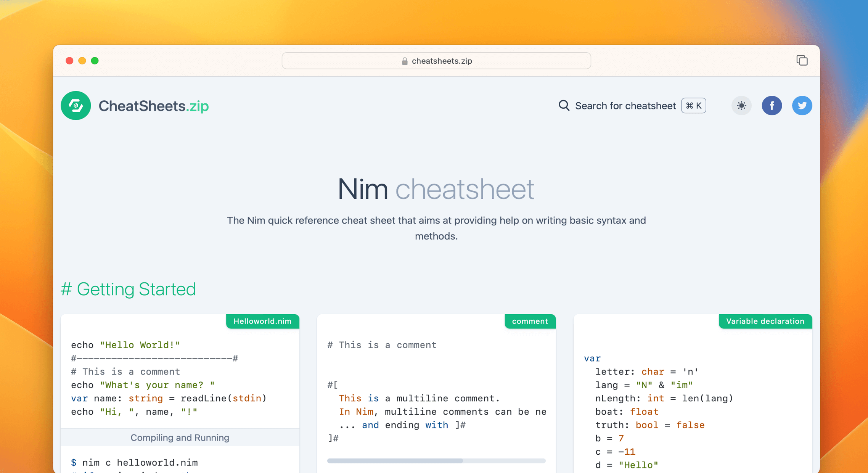Click the ⌘K shortcut badge
This screenshot has width=868, height=473.
pos(693,106)
